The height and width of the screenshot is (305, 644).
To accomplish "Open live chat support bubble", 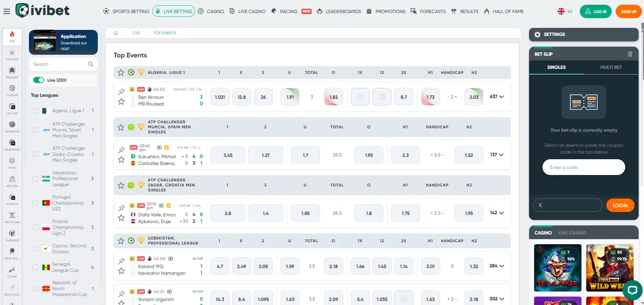I will (632, 290).
